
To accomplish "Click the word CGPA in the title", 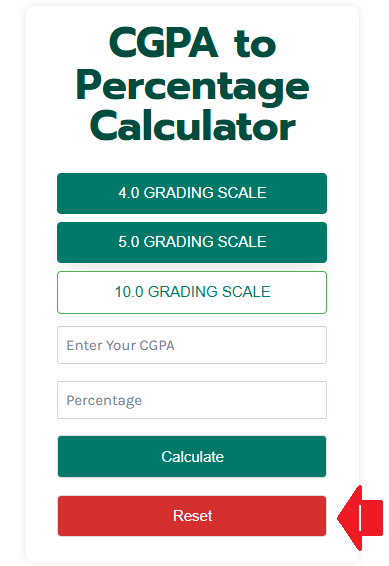I will [x=163, y=43].
